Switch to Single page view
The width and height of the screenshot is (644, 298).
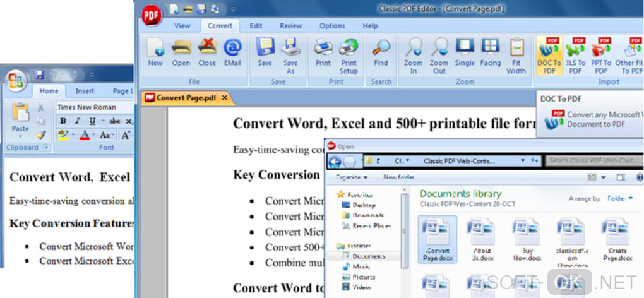tap(465, 52)
